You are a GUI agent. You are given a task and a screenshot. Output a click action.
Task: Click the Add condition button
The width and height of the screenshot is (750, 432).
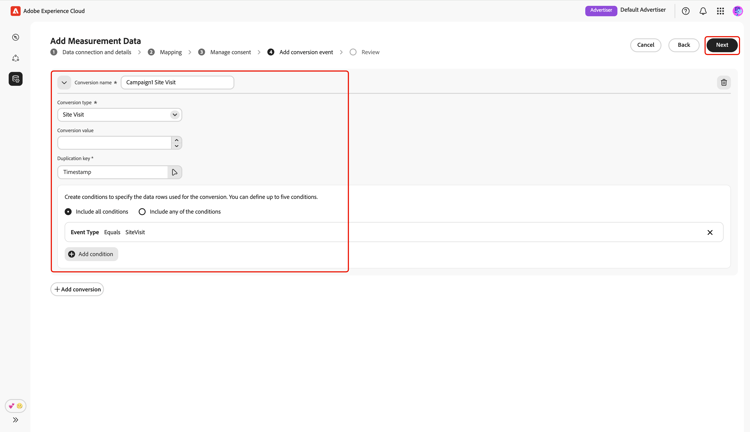tap(91, 254)
